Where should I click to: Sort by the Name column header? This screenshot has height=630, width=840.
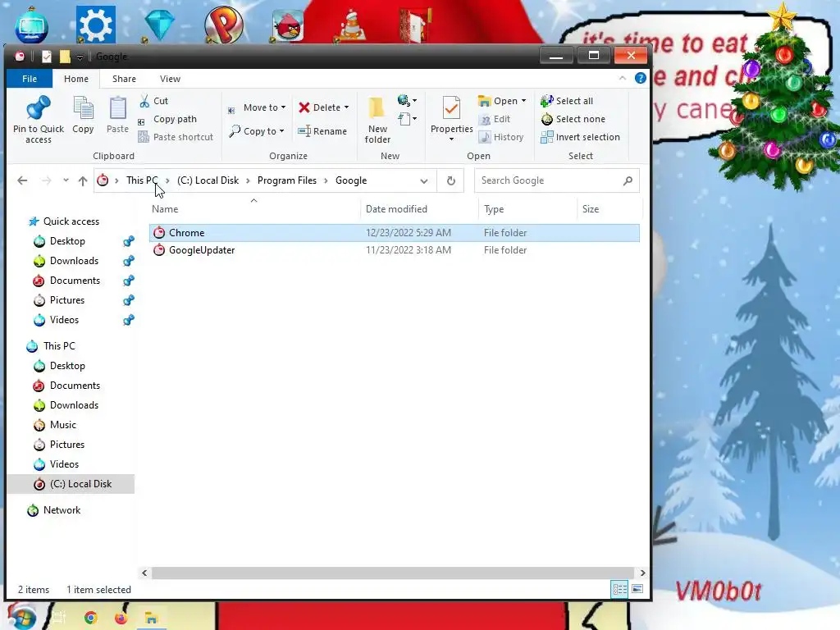[x=164, y=209]
